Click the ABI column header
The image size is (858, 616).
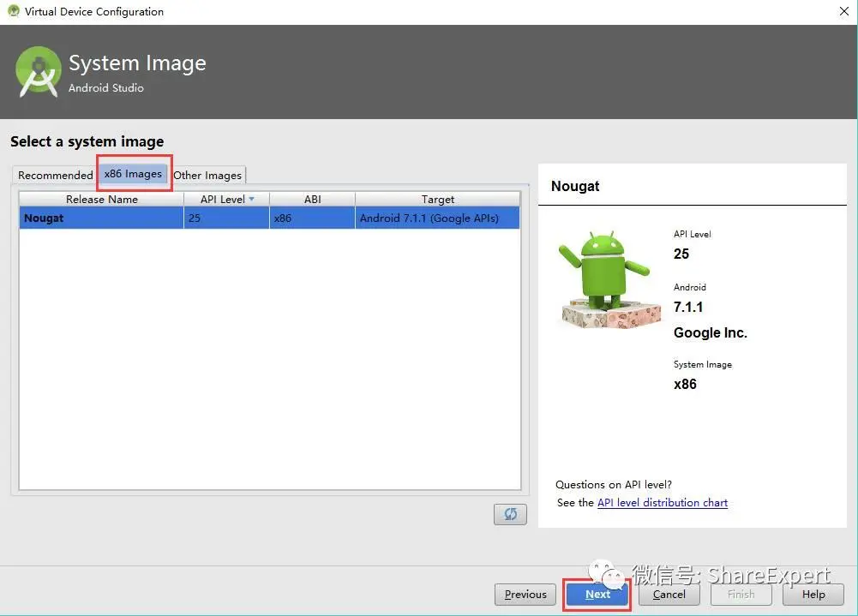click(313, 199)
